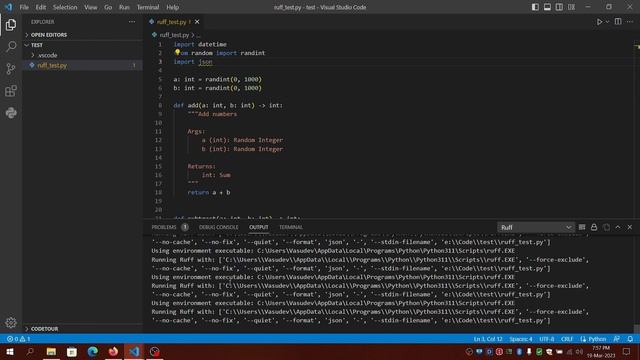Image resolution: width=640 pixels, height=360 pixels.
Task: Open the Run menu
Action: [x=124, y=7]
